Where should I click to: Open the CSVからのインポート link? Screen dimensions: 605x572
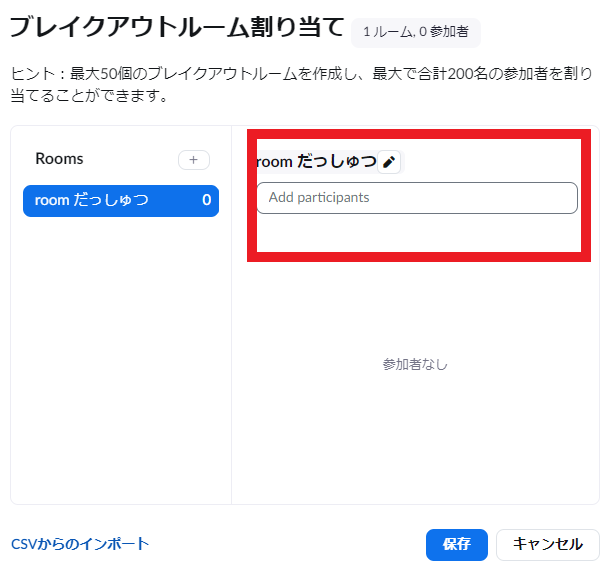point(80,544)
